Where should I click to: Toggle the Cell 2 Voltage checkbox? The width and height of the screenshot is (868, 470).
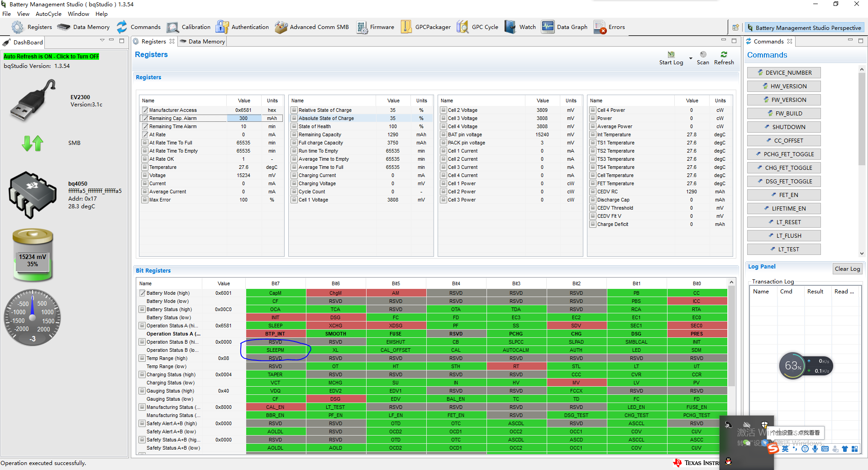[444, 110]
